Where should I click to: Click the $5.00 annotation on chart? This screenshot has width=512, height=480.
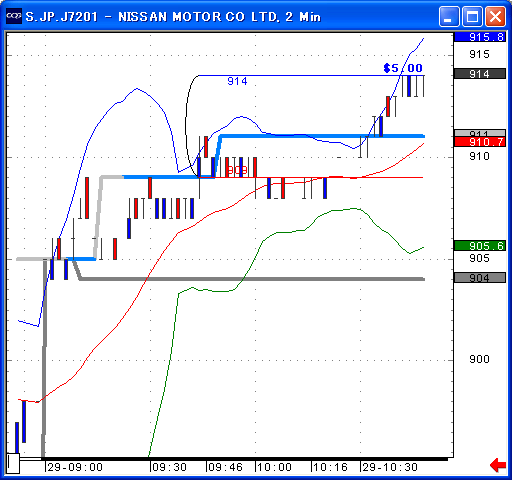click(403, 68)
